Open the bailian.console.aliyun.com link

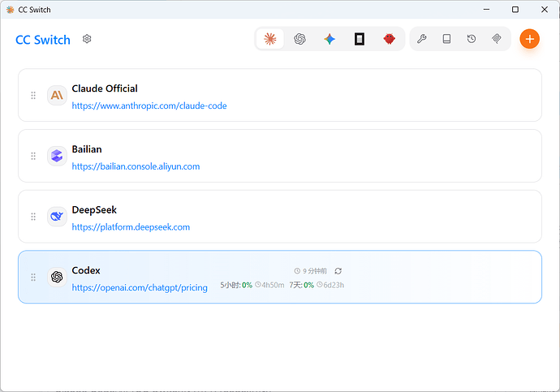point(136,166)
